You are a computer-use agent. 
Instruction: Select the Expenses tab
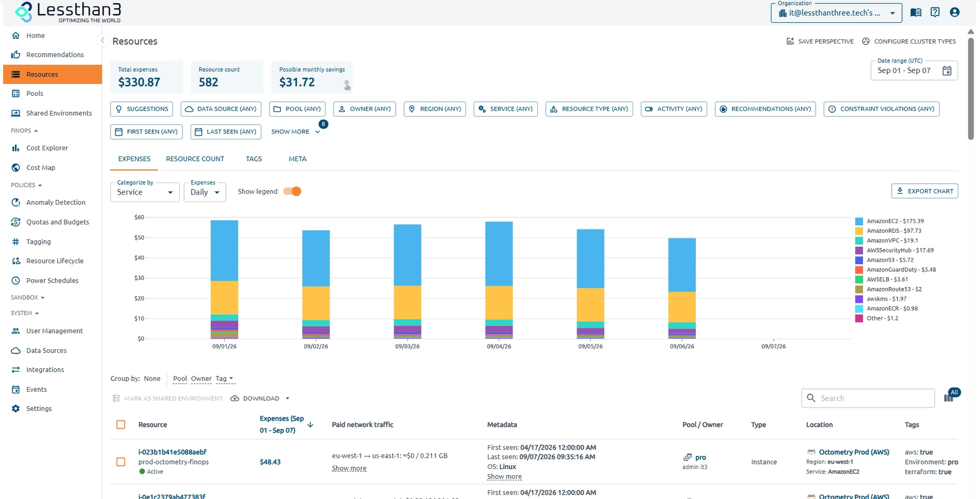[134, 159]
